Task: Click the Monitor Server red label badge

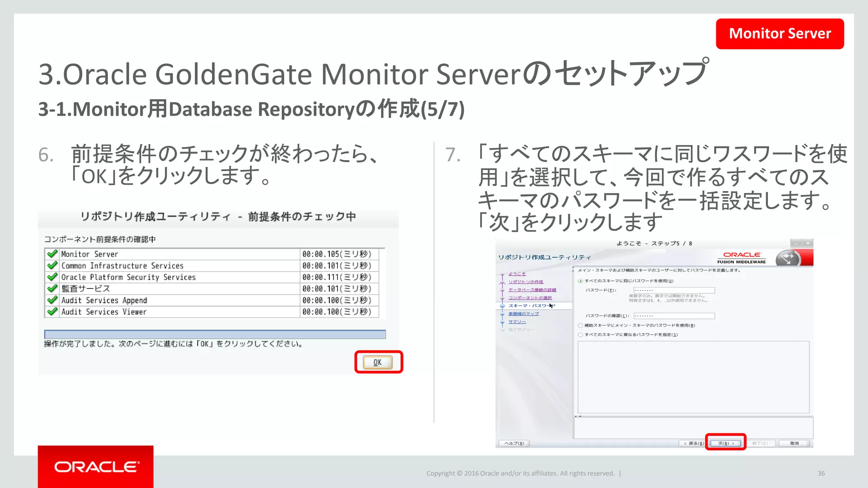Action: tap(780, 33)
